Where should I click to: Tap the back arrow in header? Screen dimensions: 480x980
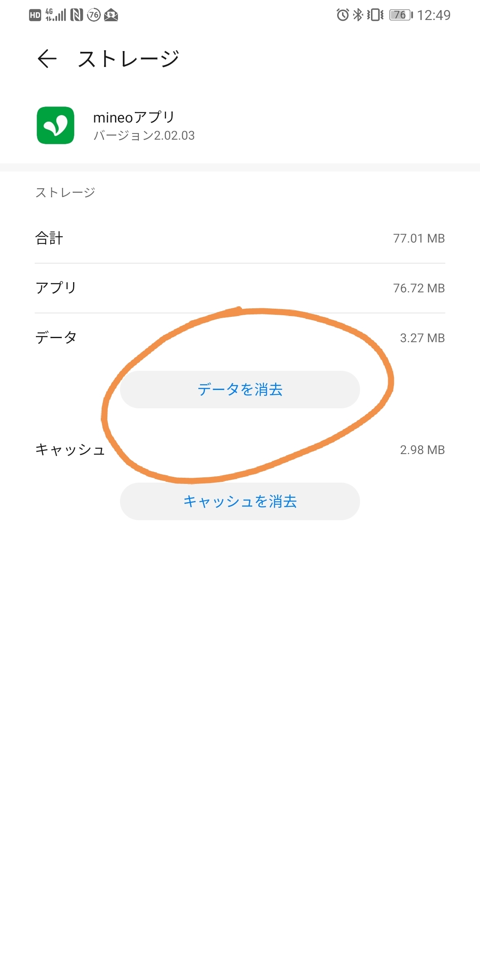point(47,58)
